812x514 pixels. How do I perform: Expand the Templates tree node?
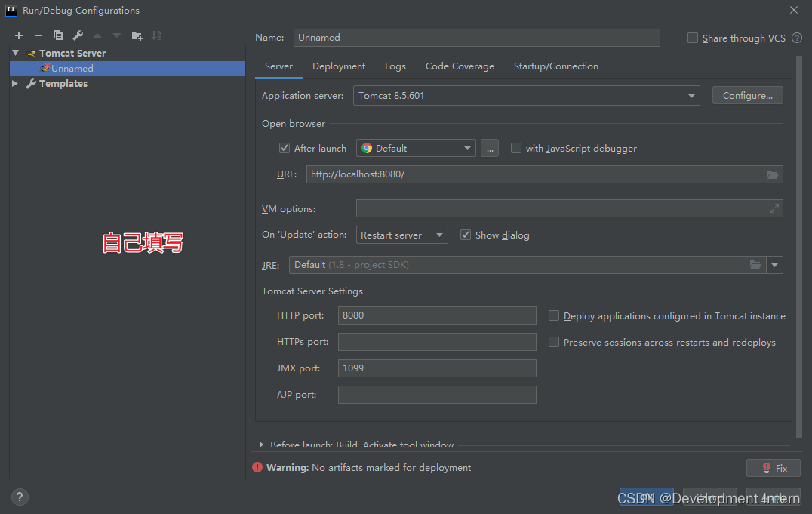[15, 84]
